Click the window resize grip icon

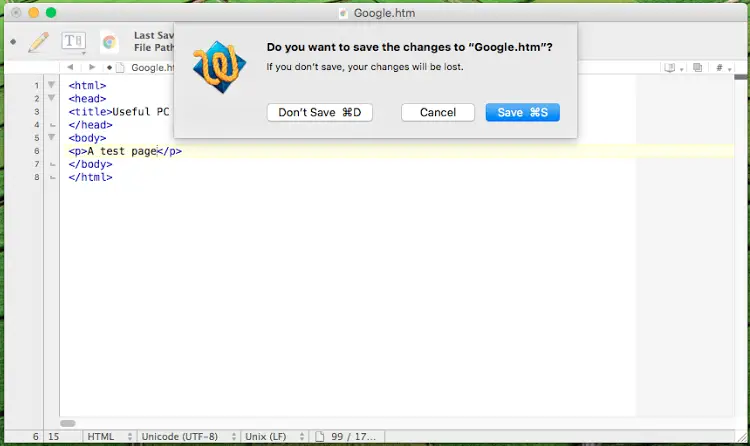(742, 436)
